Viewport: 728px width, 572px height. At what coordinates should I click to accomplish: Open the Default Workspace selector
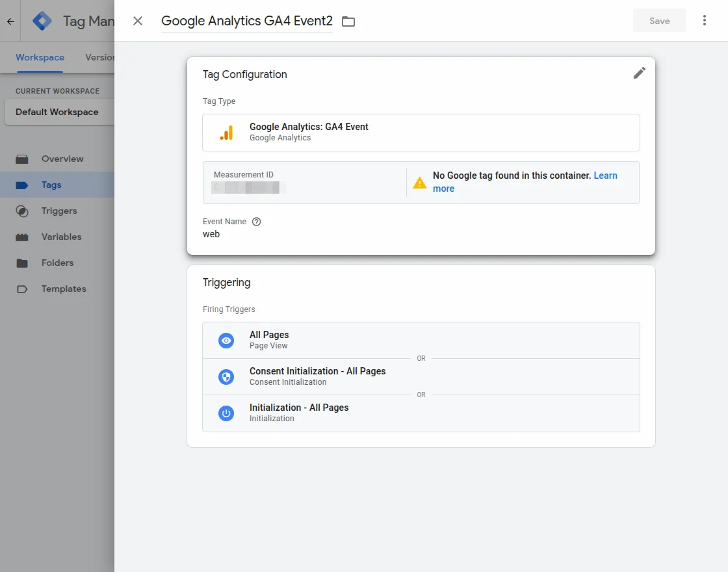[58, 112]
